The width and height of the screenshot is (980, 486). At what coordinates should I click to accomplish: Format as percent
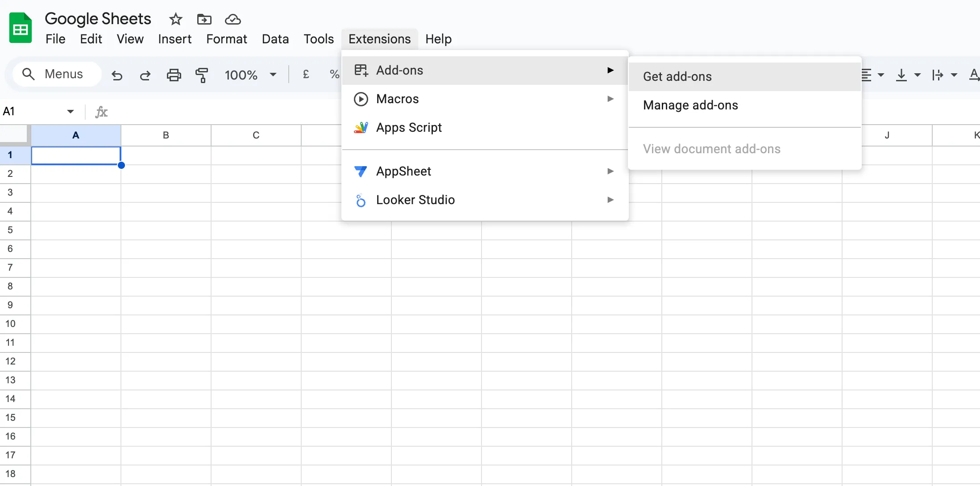334,74
